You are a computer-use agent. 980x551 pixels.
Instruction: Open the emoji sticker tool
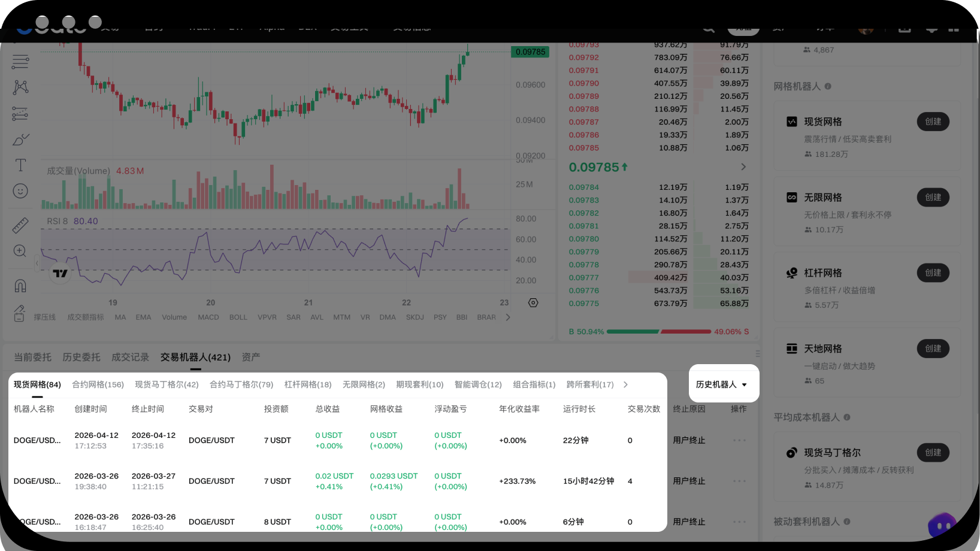(x=20, y=191)
